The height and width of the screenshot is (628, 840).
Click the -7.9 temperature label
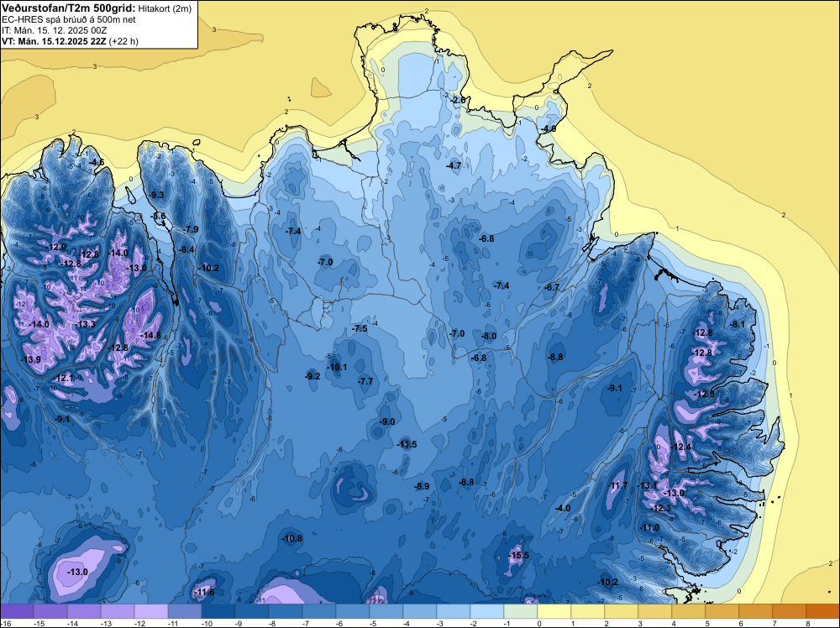(190, 229)
